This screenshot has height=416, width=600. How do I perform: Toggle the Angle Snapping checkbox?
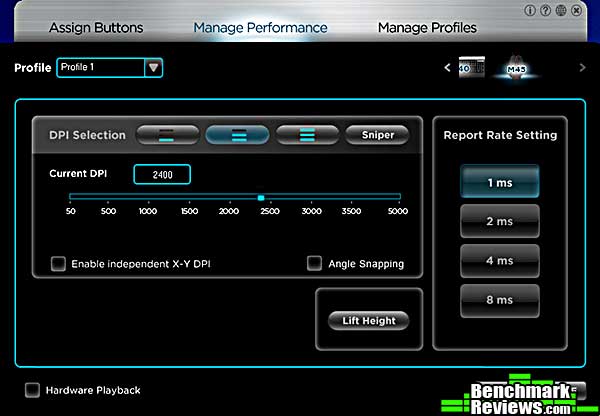315,264
